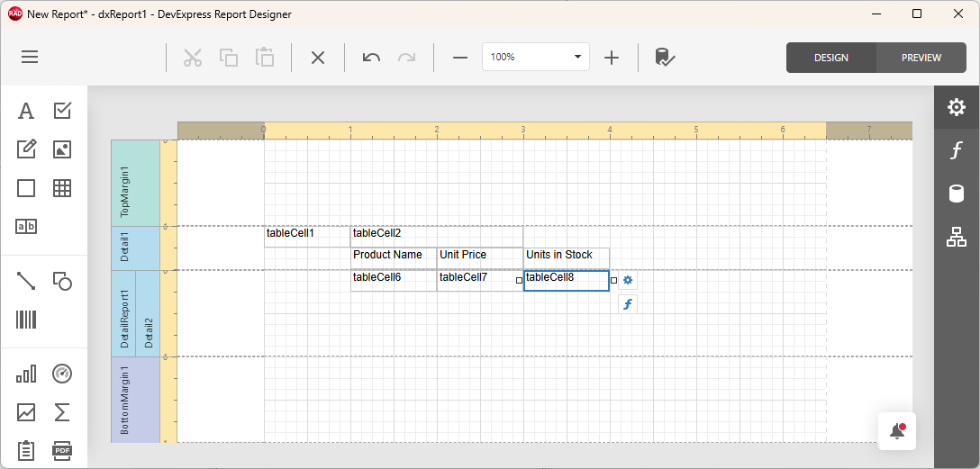Select the DetailReport1 band header

tap(123, 313)
